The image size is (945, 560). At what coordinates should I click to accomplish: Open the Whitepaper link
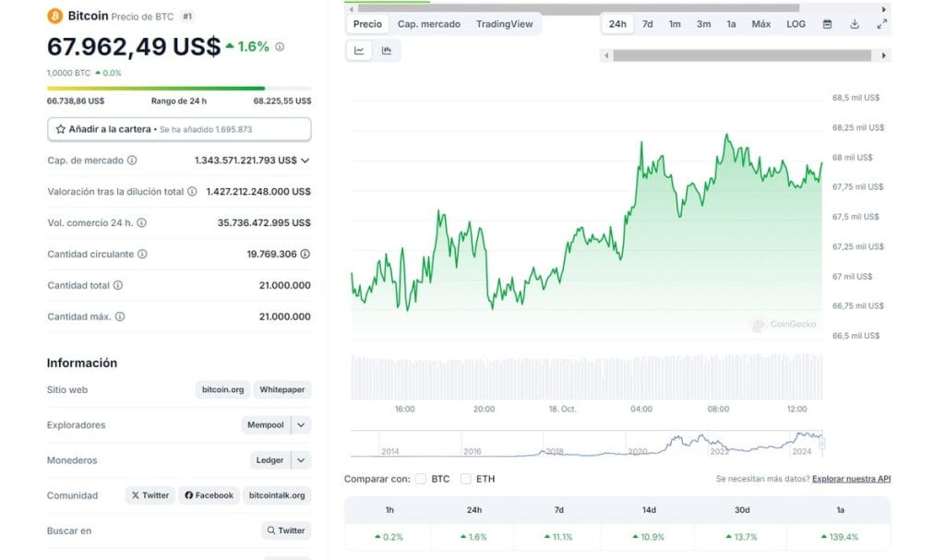point(282,390)
